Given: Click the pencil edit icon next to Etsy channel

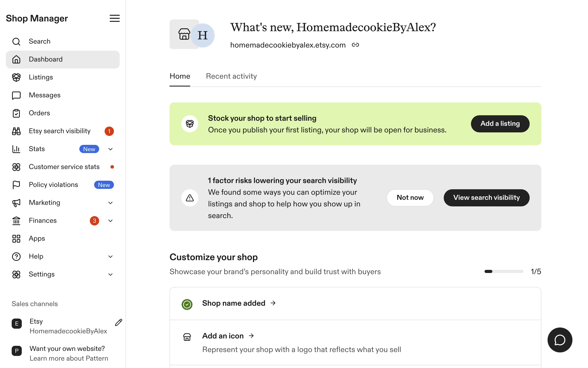Looking at the screenshot, I should pos(119,322).
